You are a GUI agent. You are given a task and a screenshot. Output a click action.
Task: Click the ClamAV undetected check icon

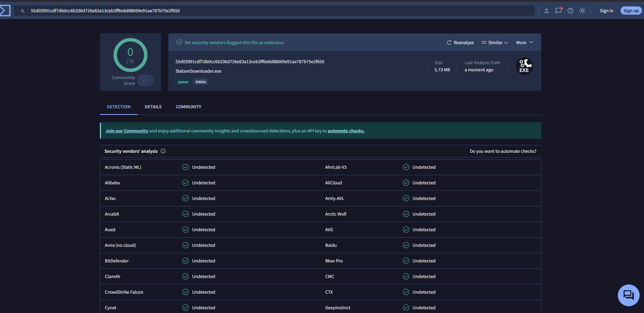coord(186,276)
